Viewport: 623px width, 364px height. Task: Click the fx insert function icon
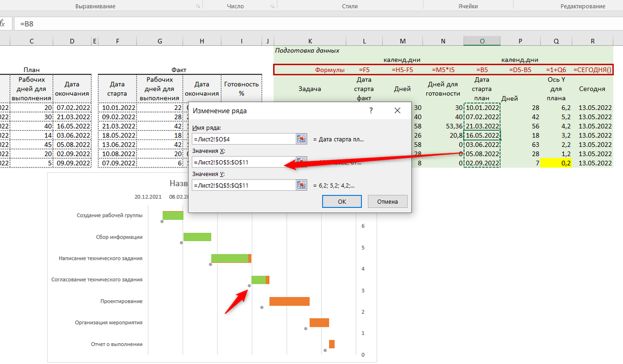coord(3,24)
